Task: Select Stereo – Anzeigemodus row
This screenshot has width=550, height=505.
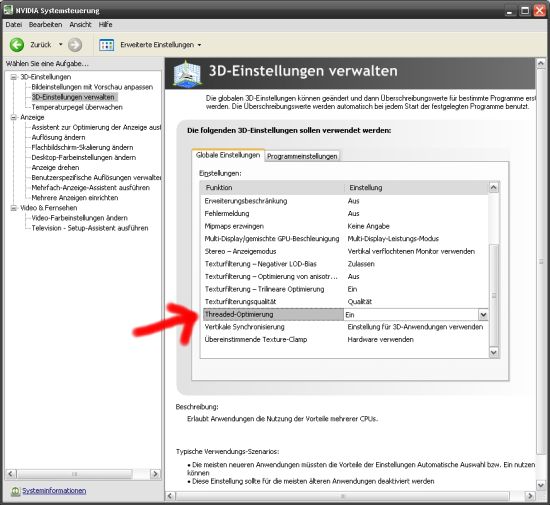Action: 345,251
